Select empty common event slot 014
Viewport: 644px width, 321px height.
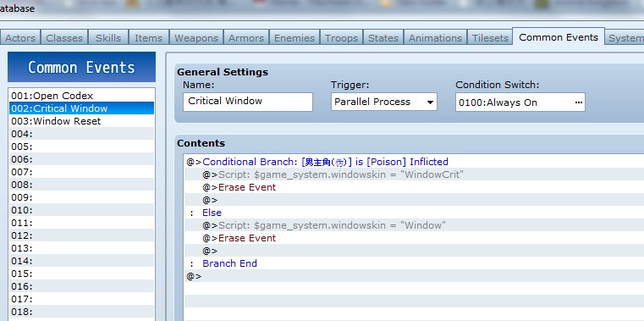82,261
